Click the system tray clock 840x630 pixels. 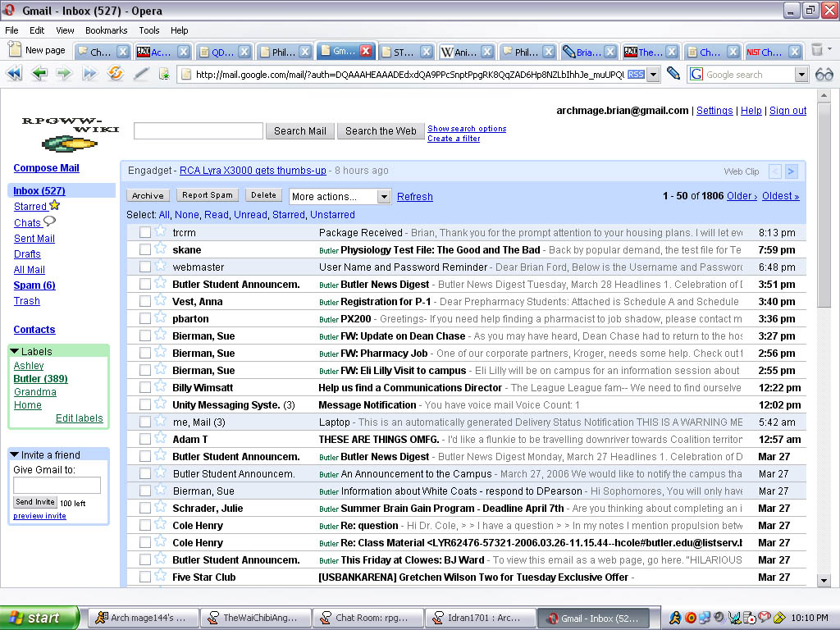[x=810, y=618]
